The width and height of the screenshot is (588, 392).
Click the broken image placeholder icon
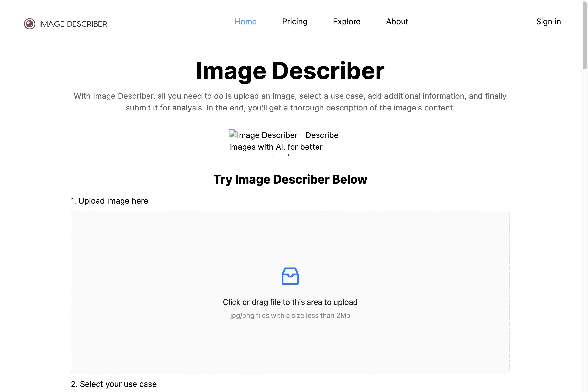pyautogui.click(x=233, y=134)
